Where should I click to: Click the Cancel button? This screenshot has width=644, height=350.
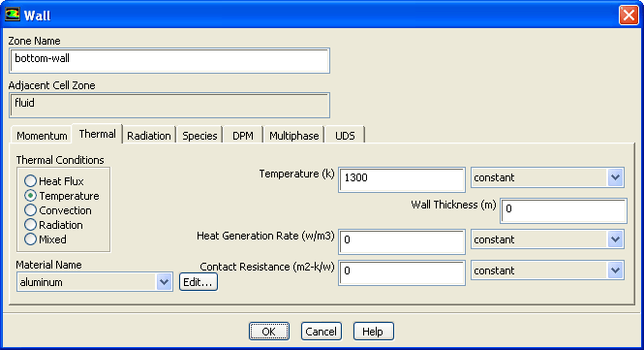(322, 332)
